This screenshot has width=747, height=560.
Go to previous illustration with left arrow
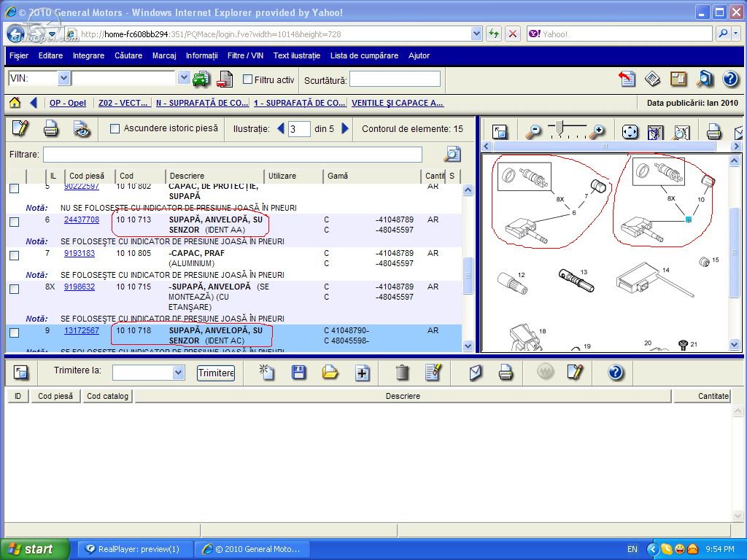pyautogui.click(x=281, y=128)
